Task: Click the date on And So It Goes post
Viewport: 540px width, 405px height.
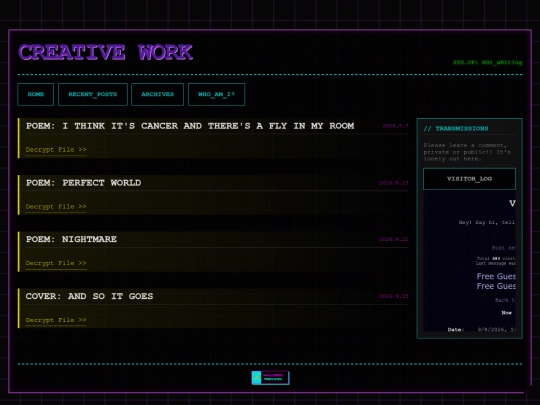Action: tap(394, 296)
